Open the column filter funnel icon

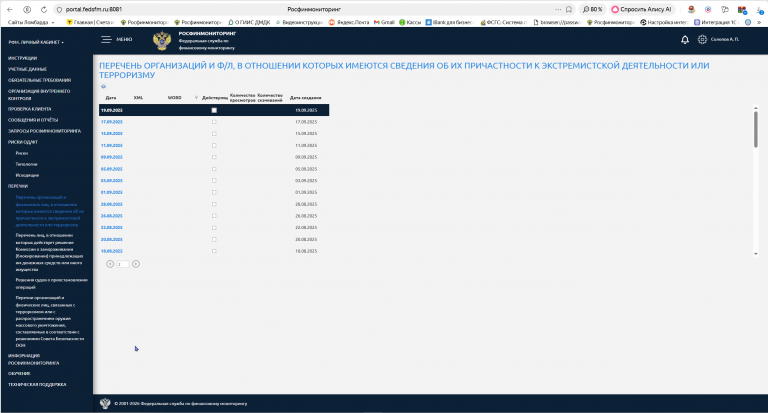196,97
